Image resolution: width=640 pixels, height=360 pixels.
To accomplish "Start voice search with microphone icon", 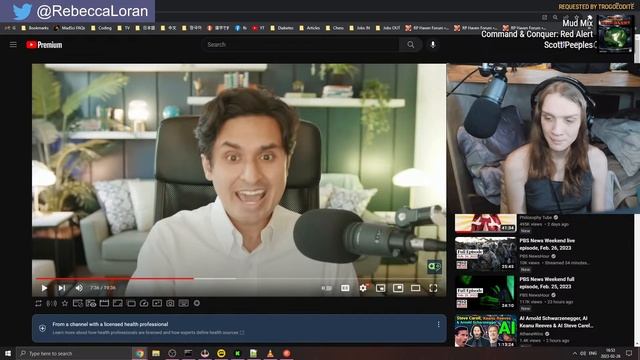I will click(x=433, y=44).
